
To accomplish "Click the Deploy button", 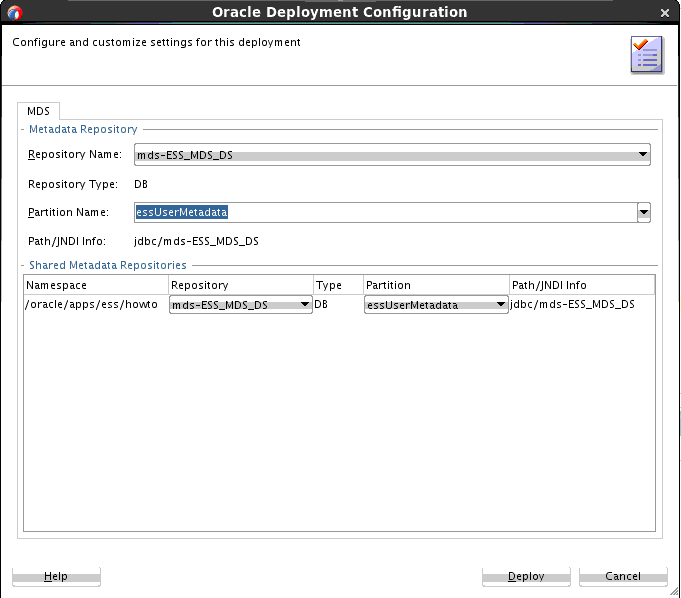I will pyautogui.click(x=526, y=576).
